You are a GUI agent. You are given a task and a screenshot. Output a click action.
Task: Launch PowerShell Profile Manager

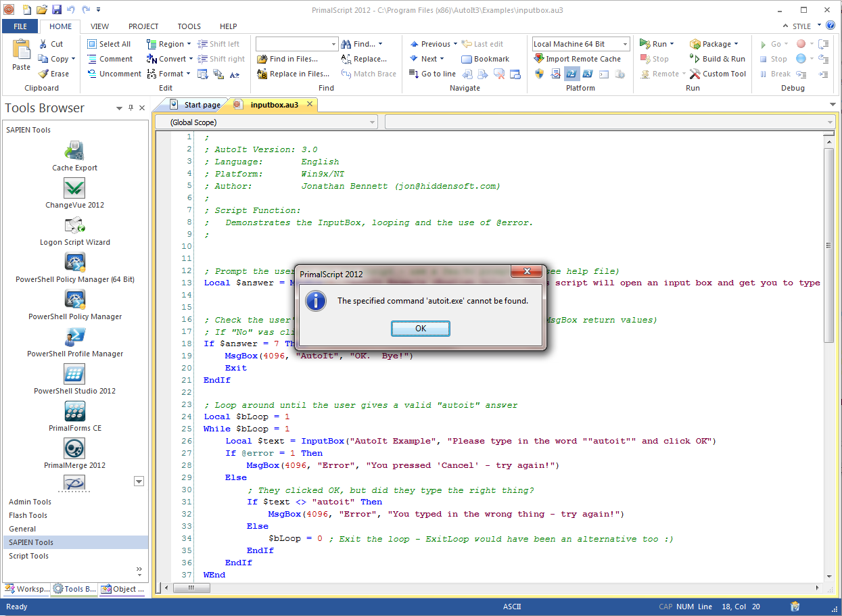tap(74, 342)
